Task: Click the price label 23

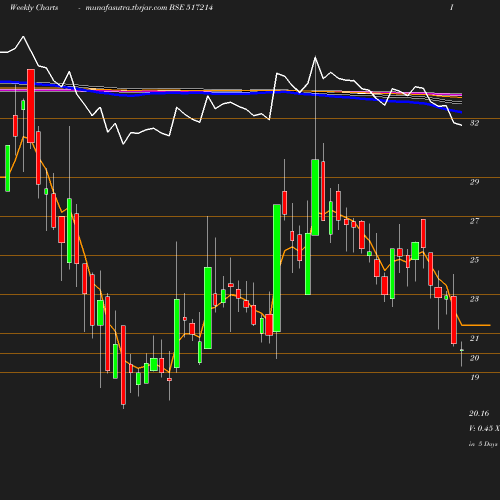Action: pyautogui.click(x=474, y=299)
